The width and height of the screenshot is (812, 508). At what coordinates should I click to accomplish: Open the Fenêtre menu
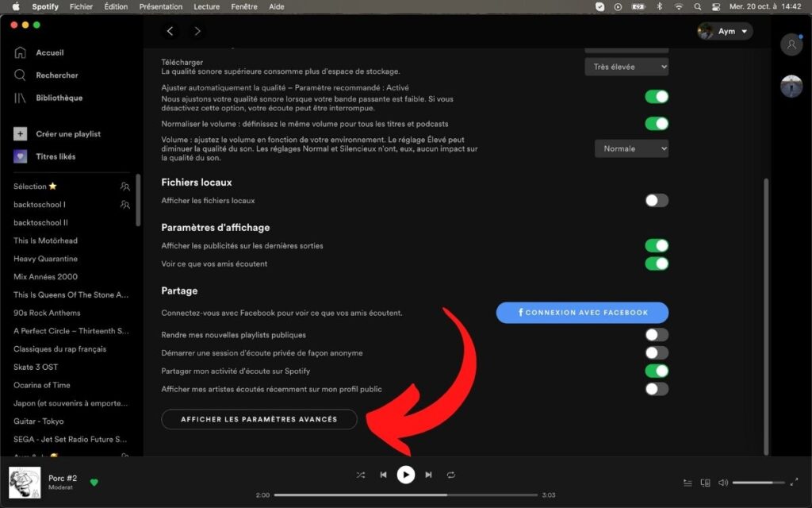tap(244, 6)
